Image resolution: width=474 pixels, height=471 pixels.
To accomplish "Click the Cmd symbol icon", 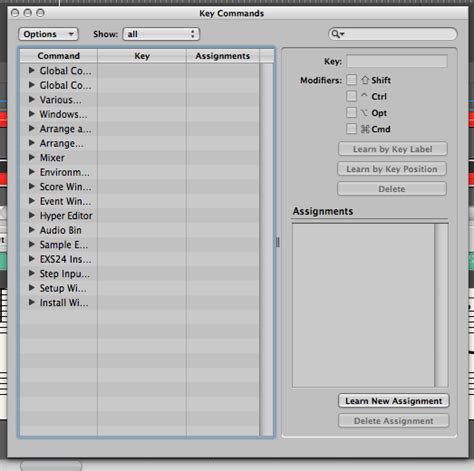I will [365, 129].
